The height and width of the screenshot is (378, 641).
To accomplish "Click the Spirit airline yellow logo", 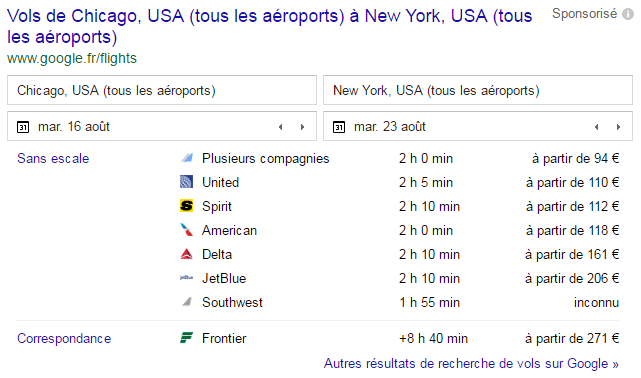I will point(186,206).
